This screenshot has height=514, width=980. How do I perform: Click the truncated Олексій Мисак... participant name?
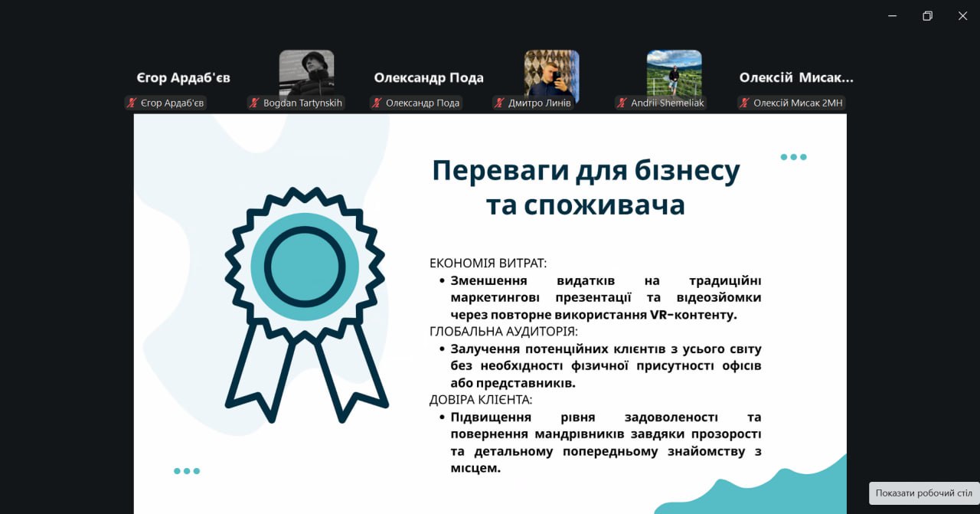pyautogui.click(x=796, y=78)
